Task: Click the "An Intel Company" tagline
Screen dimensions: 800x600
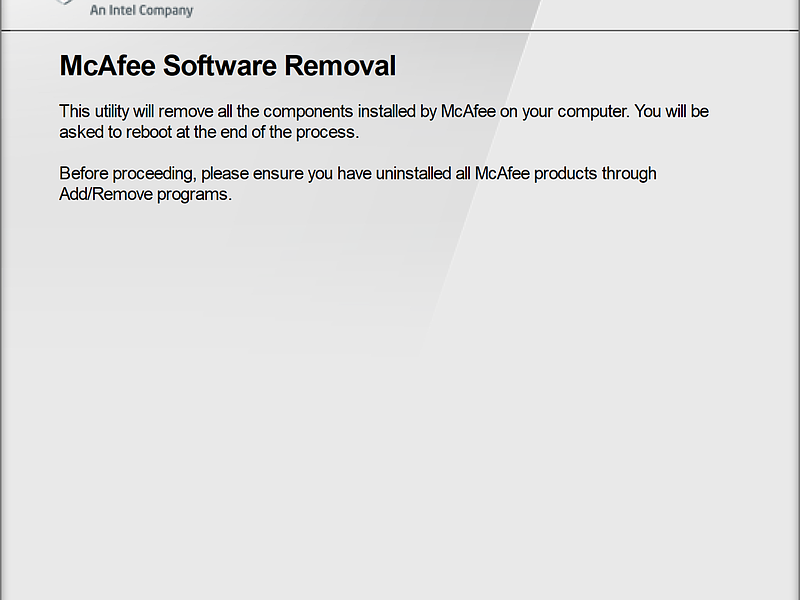Action: point(141,10)
